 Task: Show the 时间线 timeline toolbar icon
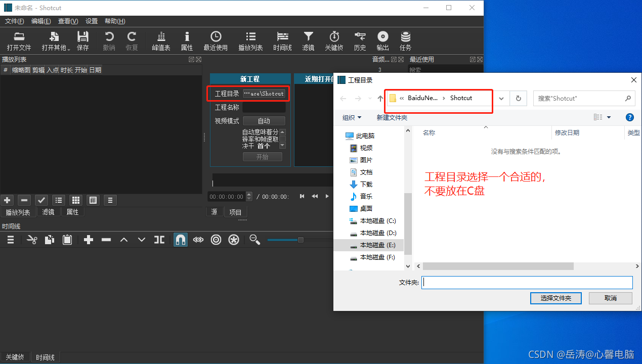point(282,41)
